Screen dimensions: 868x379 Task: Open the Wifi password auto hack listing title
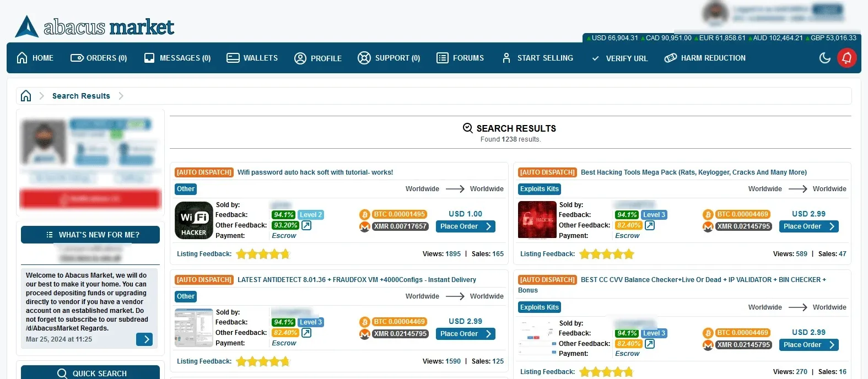coord(315,172)
